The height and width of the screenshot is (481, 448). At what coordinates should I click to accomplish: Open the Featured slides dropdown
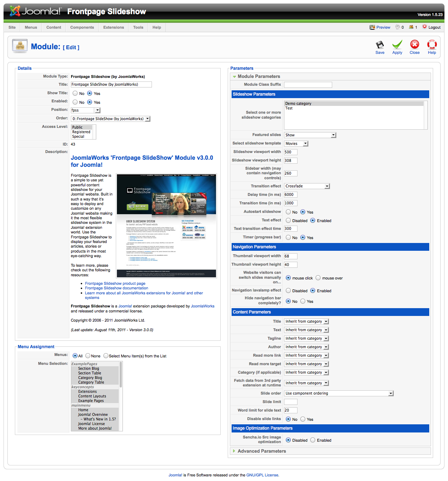310,135
